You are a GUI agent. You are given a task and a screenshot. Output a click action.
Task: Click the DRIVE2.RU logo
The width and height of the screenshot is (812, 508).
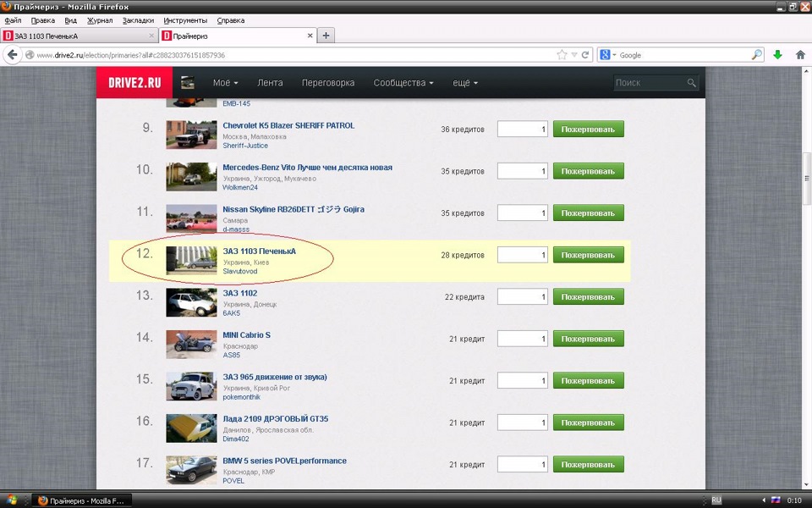pyautogui.click(x=134, y=82)
